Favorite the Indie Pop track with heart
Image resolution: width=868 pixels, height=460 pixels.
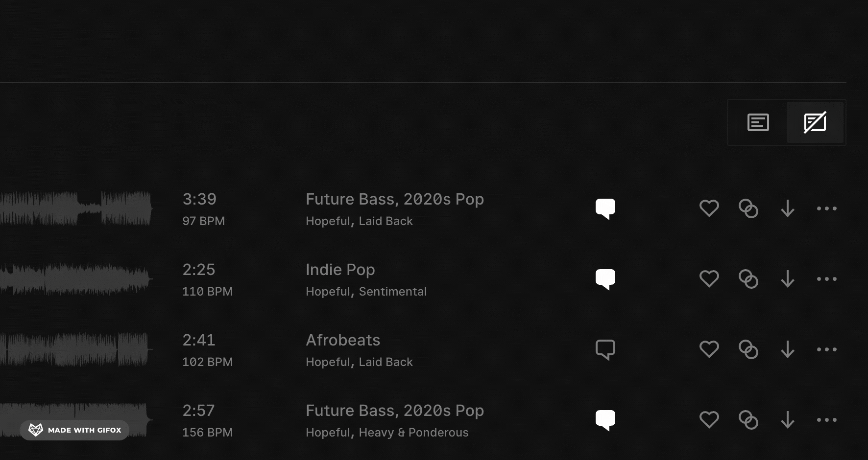(709, 279)
